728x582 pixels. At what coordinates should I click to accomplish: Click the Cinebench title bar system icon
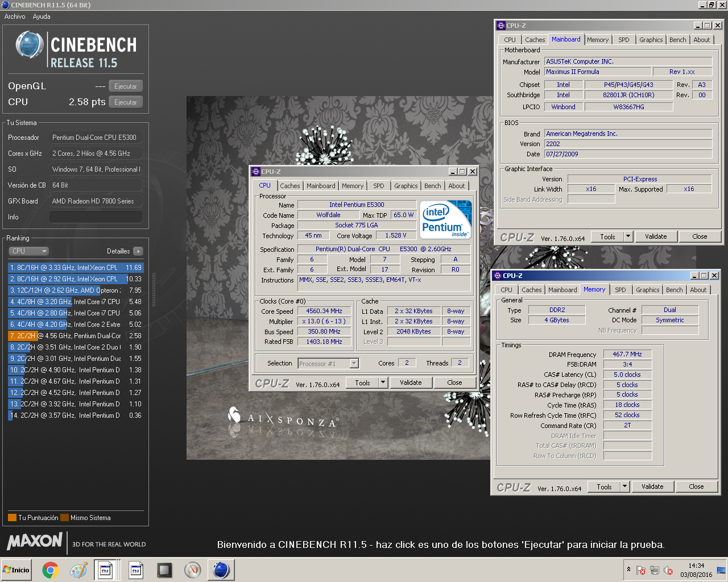click(x=6, y=5)
